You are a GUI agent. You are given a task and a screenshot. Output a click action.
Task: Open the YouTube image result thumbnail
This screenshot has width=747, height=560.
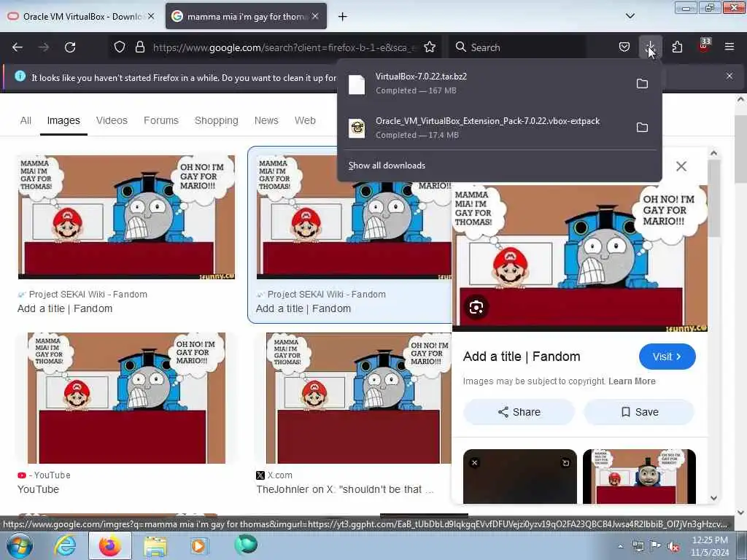[126, 397]
